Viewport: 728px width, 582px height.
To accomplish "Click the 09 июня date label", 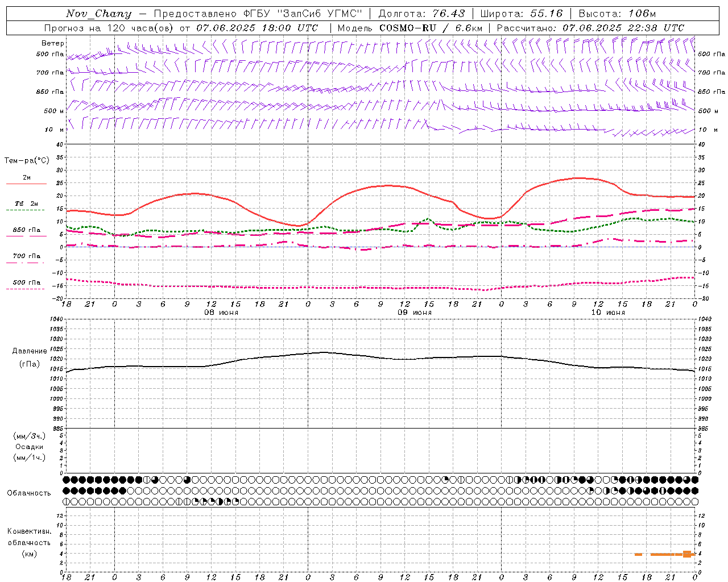I will [x=415, y=313].
